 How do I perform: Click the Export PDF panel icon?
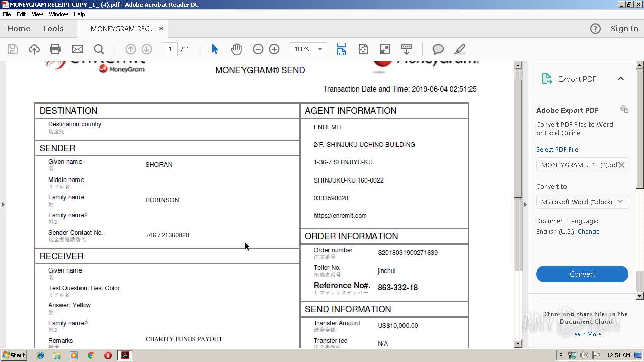point(546,79)
